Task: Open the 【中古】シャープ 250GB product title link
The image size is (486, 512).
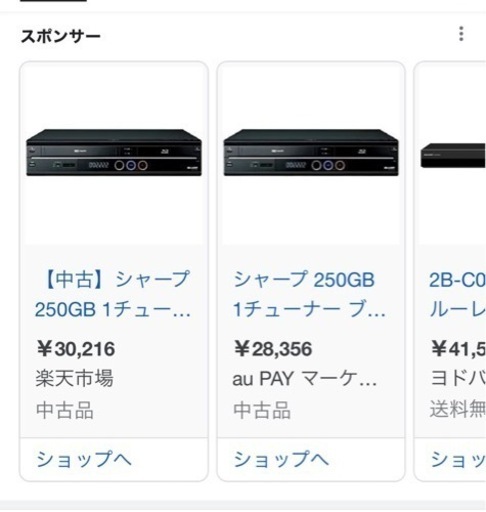Action: click(x=113, y=294)
